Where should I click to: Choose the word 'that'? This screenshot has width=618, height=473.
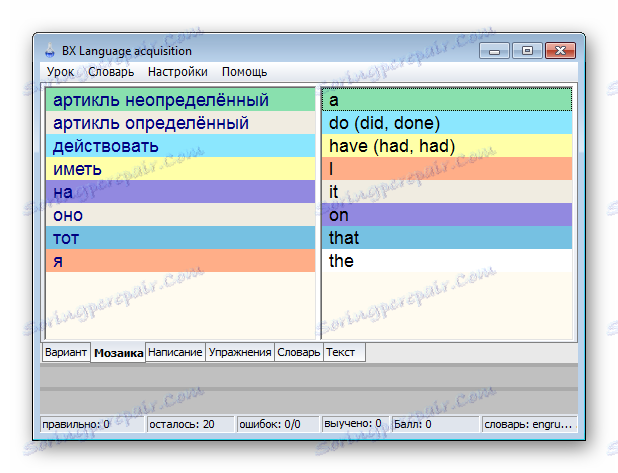pyautogui.click(x=447, y=237)
